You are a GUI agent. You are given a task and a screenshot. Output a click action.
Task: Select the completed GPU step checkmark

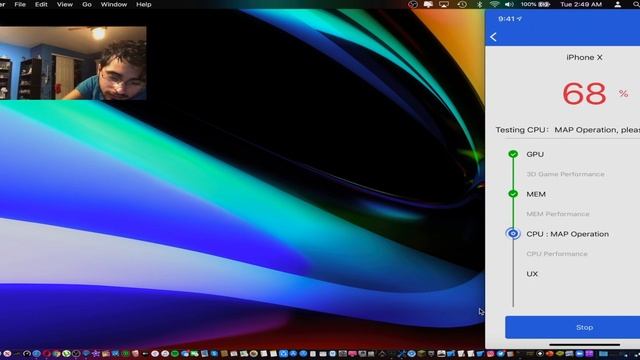click(x=513, y=154)
